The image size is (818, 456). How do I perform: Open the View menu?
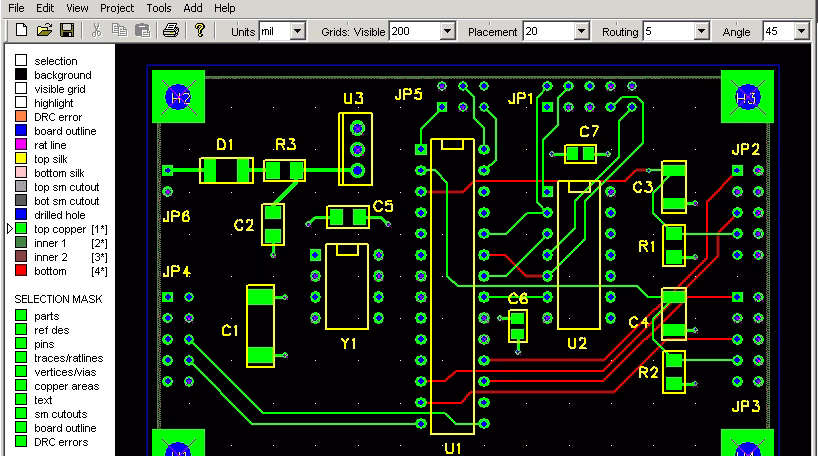[77, 8]
